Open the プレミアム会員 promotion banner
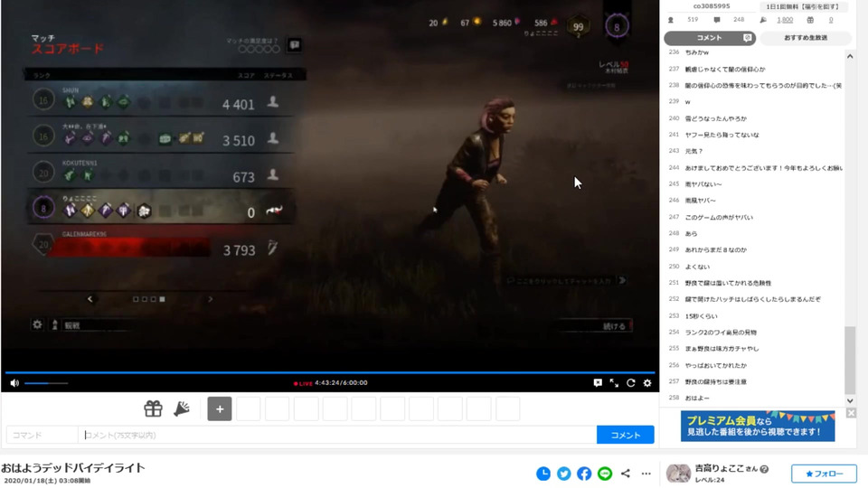This screenshot has height=488, width=868. click(758, 426)
